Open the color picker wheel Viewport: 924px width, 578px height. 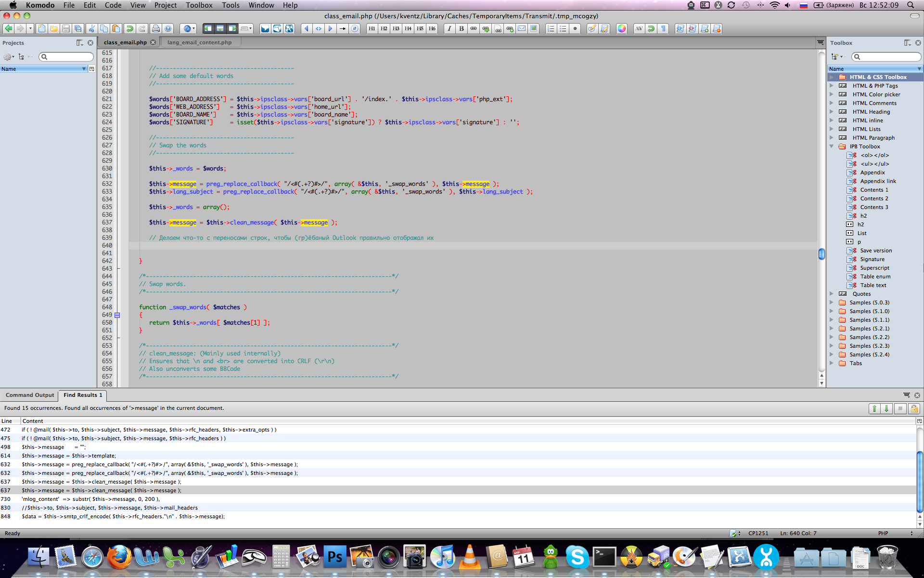[622, 29]
